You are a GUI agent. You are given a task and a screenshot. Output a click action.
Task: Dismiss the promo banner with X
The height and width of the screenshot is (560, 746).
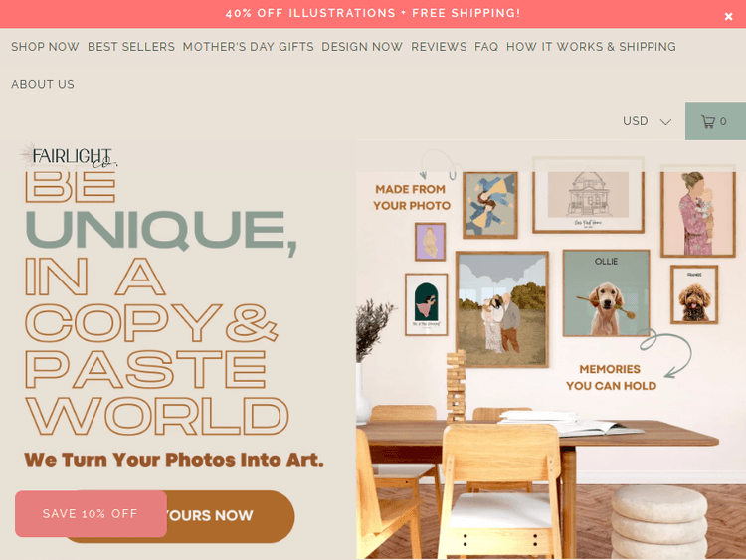click(x=728, y=17)
